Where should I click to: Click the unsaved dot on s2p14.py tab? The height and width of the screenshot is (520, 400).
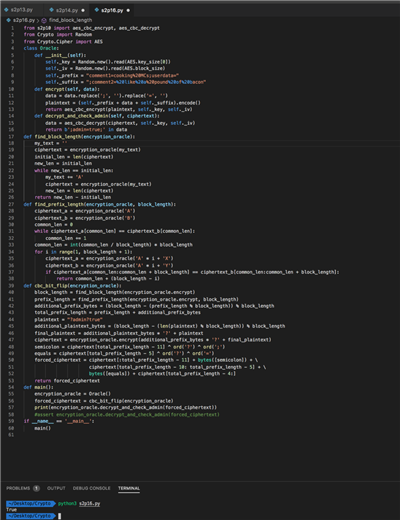coord(83,10)
